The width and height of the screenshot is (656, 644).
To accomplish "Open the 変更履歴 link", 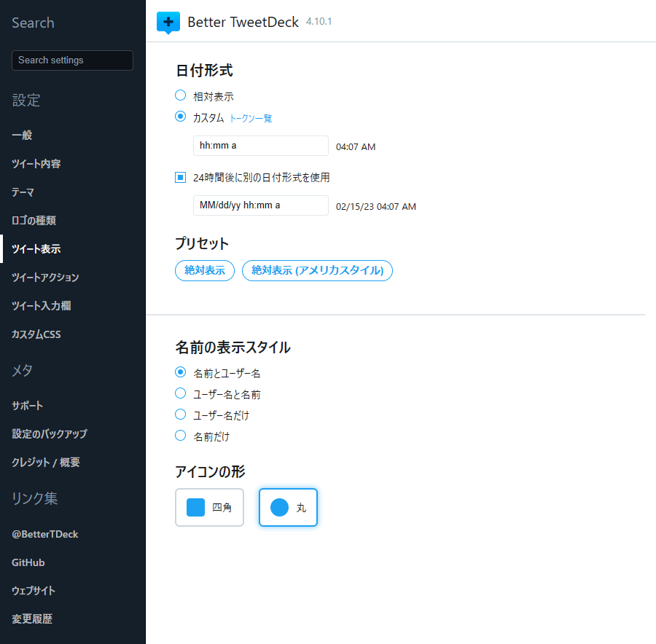I will point(32,619).
